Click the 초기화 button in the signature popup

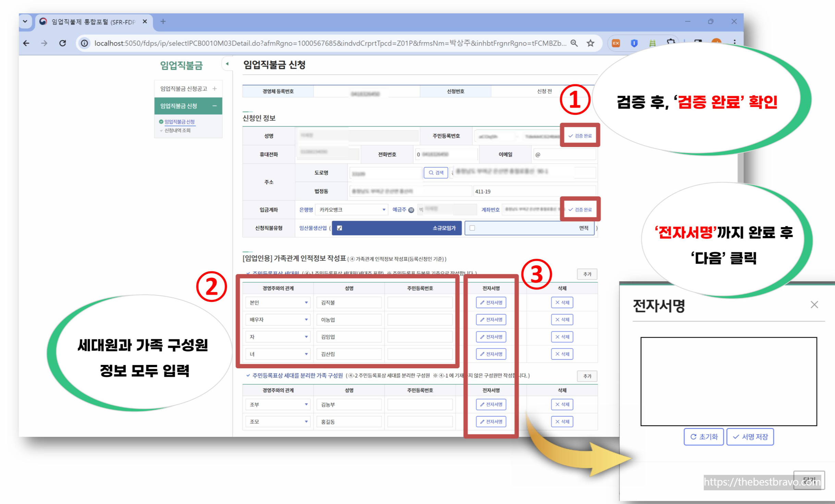(703, 437)
